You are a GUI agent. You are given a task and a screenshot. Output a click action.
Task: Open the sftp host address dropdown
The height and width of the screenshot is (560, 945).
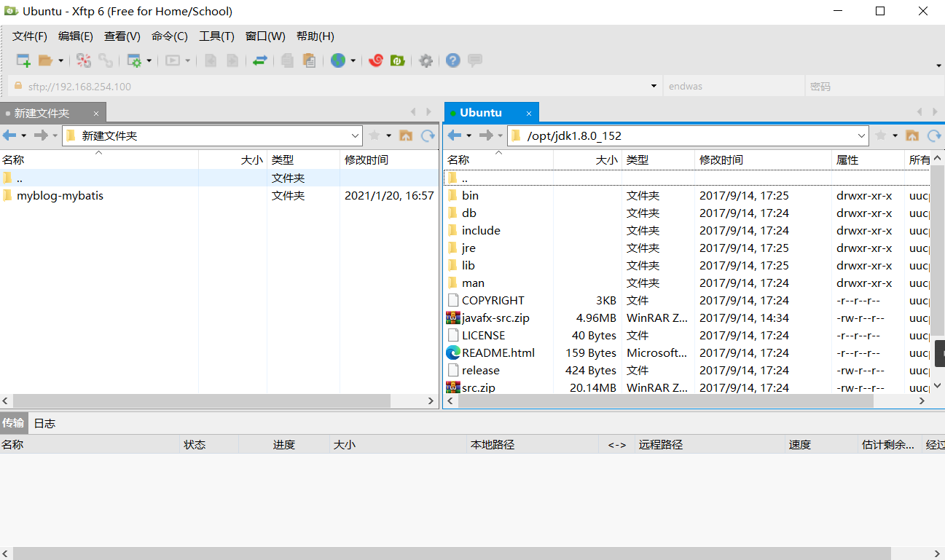coord(654,86)
